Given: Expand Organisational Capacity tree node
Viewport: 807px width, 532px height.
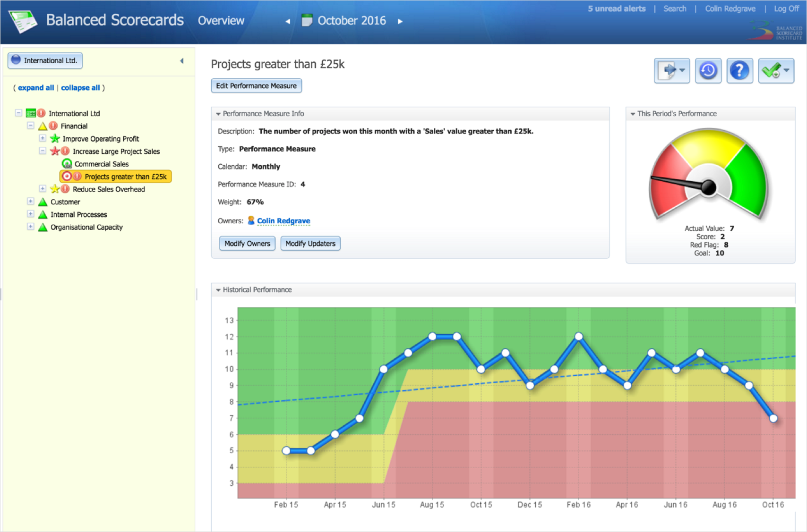Looking at the screenshot, I should click(x=30, y=227).
